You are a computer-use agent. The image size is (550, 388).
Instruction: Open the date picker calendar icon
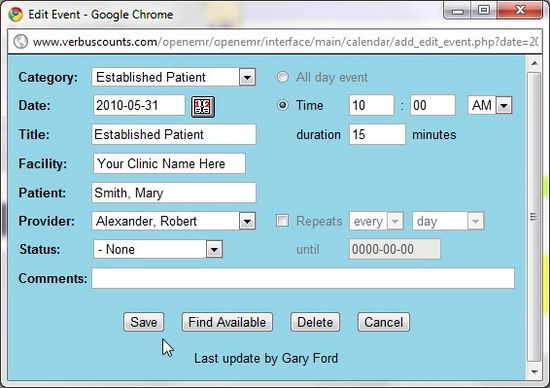[203, 106]
